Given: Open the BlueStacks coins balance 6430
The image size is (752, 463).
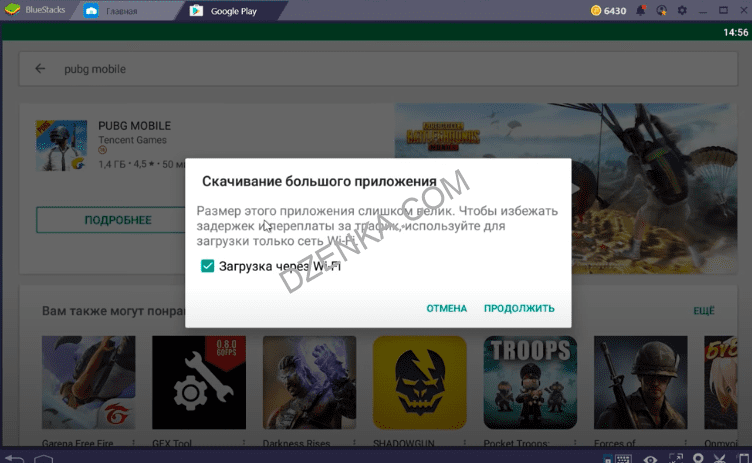Looking at the screenshot, I should 608,11.
